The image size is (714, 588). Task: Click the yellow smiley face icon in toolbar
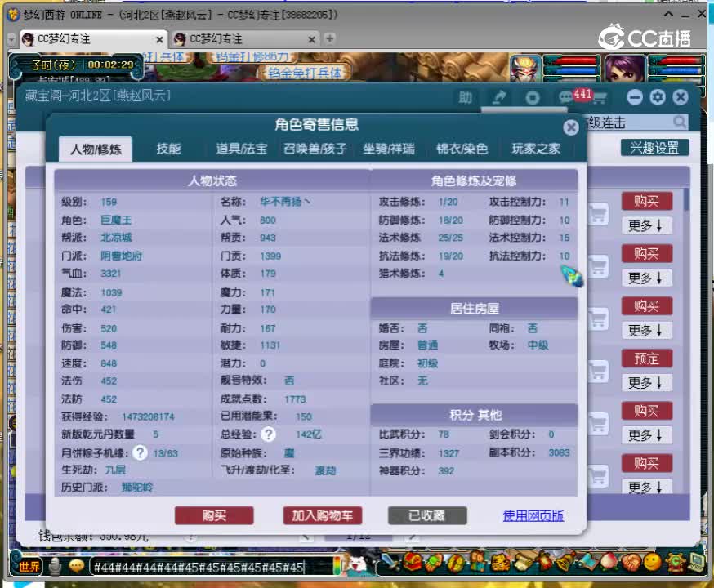(x=652, y=563)
